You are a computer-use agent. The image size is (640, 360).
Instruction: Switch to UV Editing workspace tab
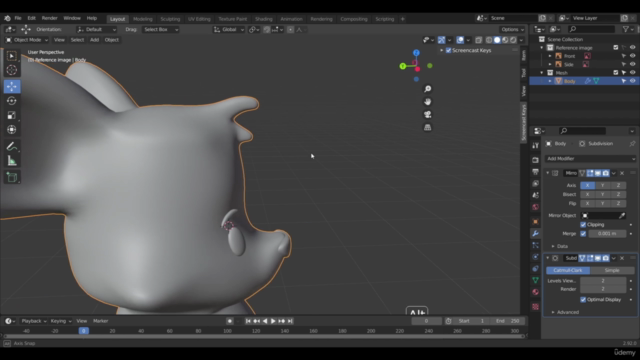click(x=199, y=19)
